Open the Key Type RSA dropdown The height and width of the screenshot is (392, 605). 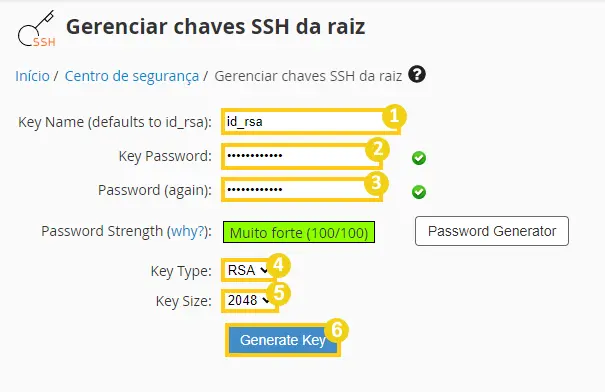(x=247, y=270)
